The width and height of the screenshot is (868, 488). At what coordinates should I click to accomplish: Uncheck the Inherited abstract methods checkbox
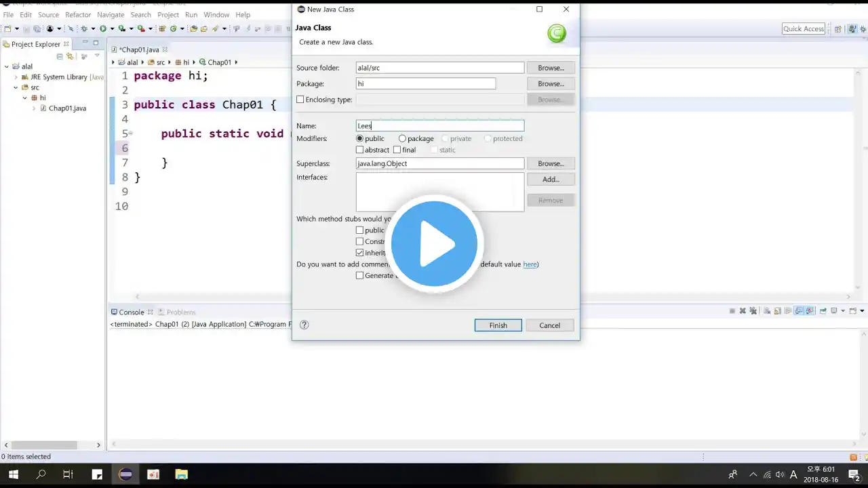point(360,253)
